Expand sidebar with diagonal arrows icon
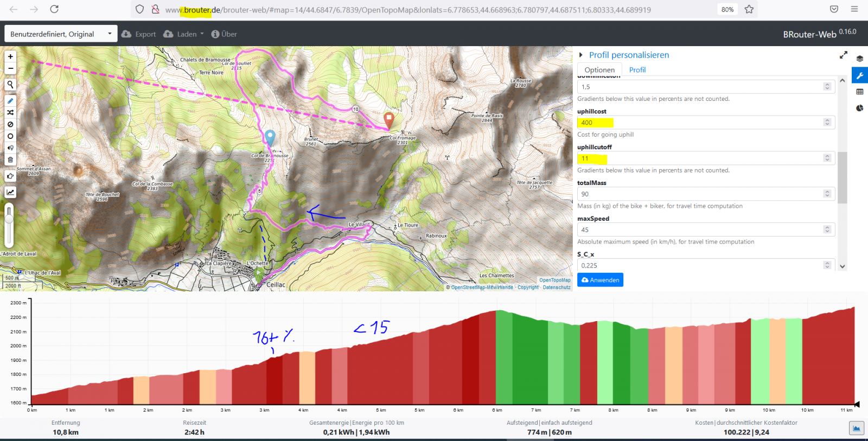This screenshot has width=868, height=441. click(x=844, y=55)
